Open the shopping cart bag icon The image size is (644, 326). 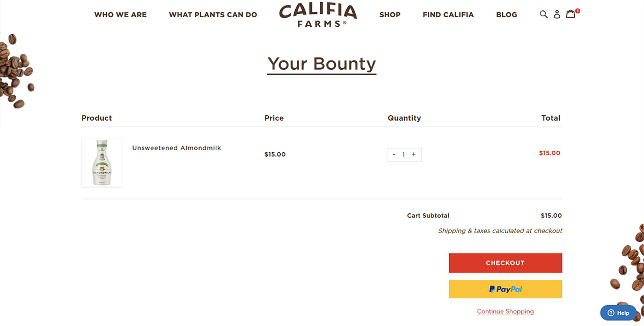click(570, 14)
